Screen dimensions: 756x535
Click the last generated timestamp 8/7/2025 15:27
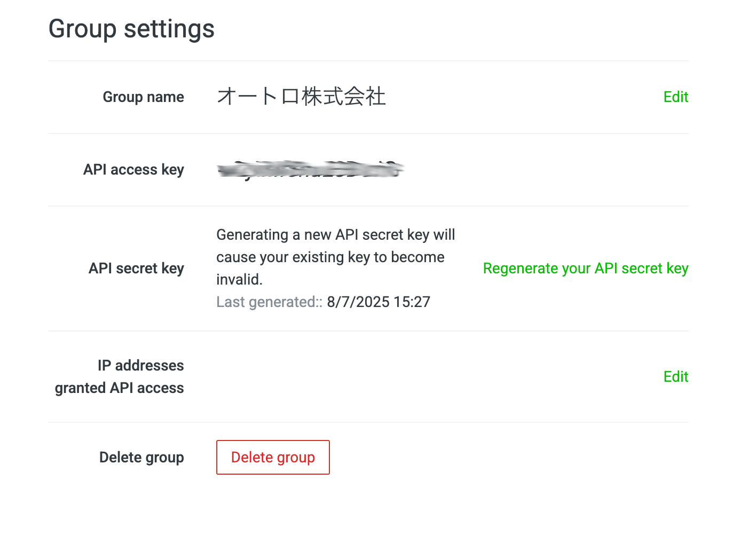tap(379, 302)
